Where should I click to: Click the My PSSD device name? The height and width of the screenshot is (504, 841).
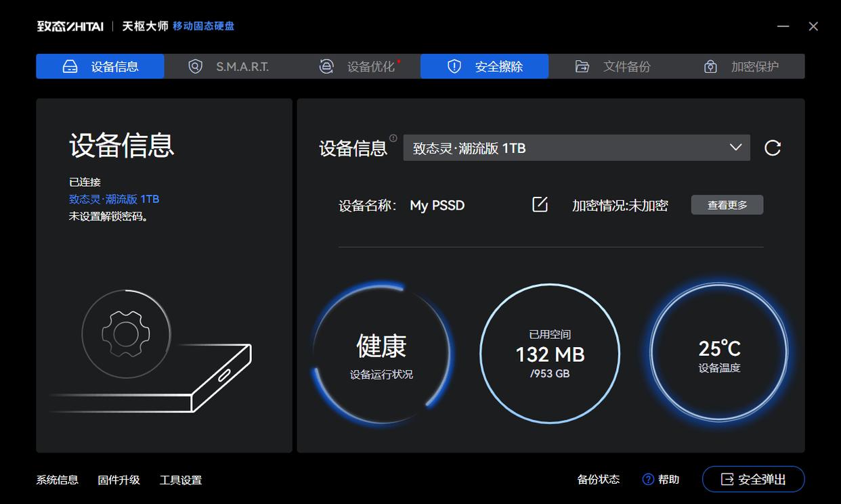point(437,205)
